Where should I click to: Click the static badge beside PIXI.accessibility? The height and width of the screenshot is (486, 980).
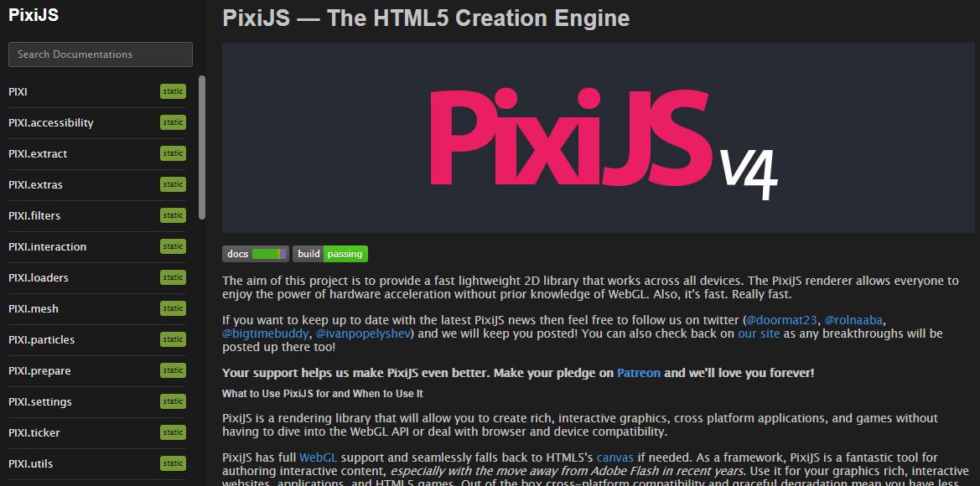(174, 122)
